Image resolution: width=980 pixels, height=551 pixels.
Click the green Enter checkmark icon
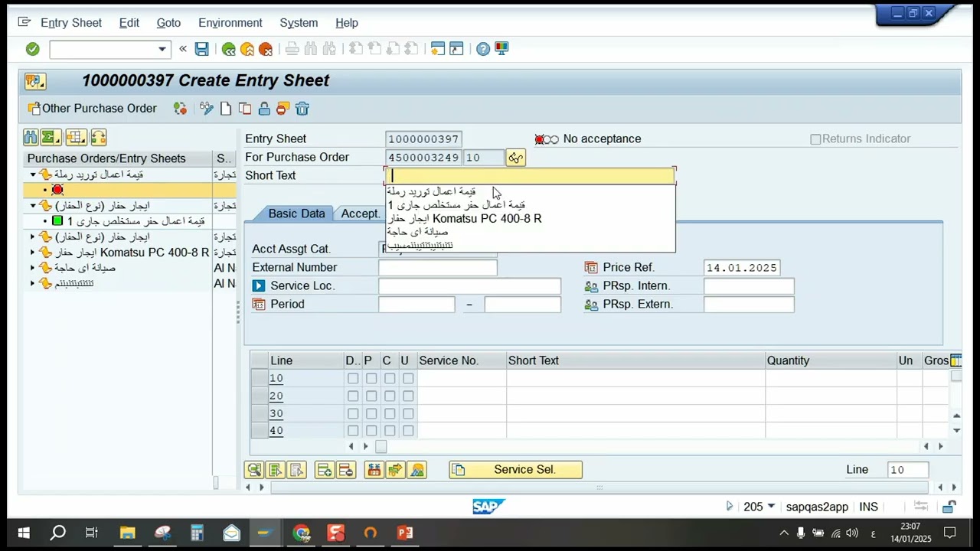(32, 49)
